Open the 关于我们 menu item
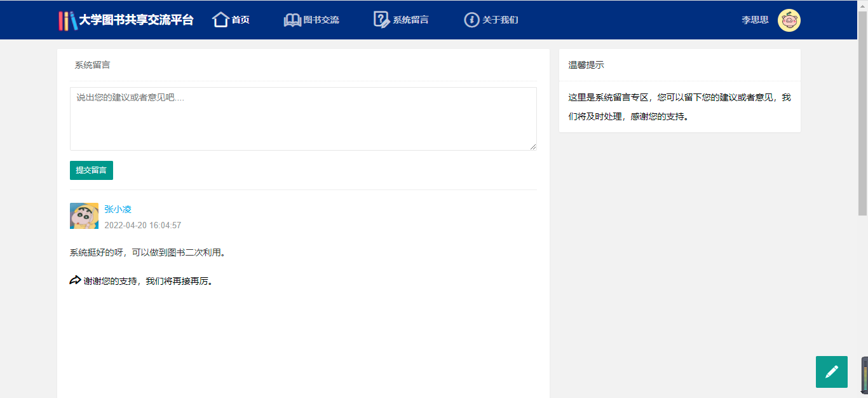Viewport: 868px width, 398px height. [500, 20]
